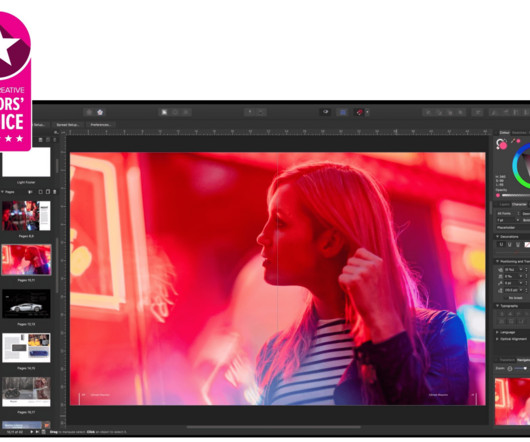Collapse the Positioning and Transform section
This screenshot has height=442, width=530.
tap(497, 261)
